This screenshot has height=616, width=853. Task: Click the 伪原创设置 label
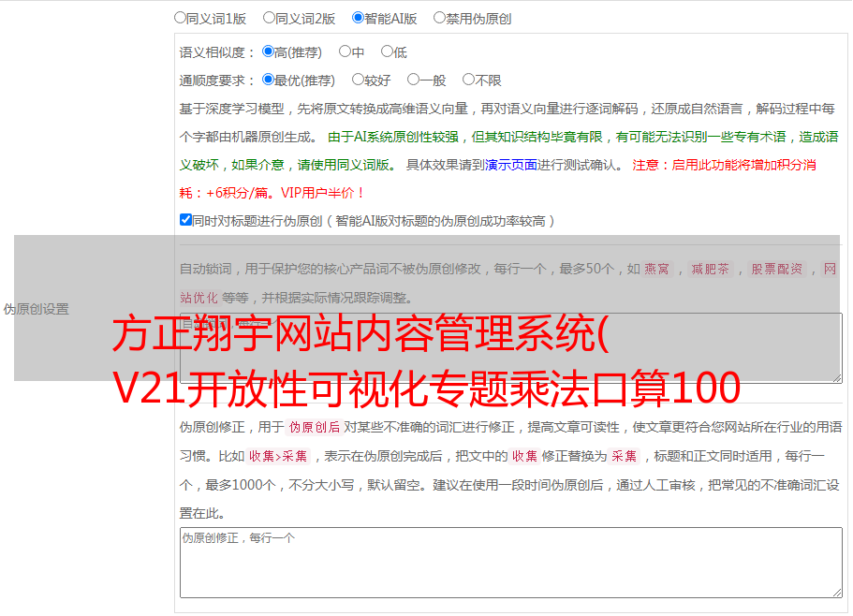tap(37, 309)
